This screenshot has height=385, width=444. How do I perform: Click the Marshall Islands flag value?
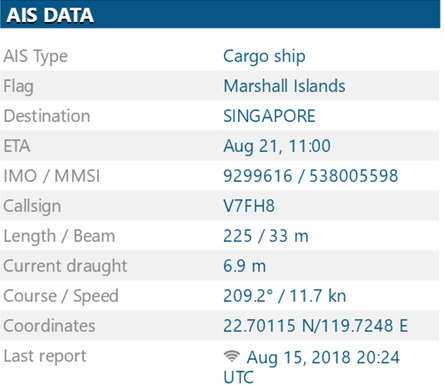tap(284, 86)
